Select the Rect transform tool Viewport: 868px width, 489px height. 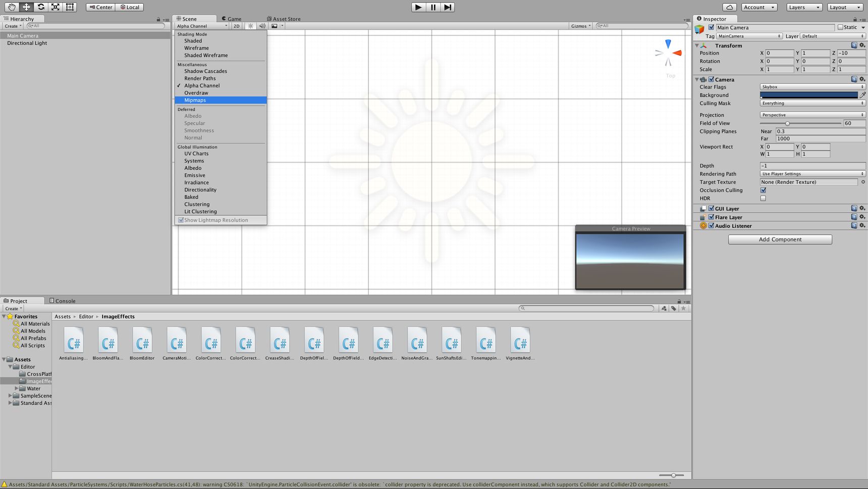(x=70, y=7)
